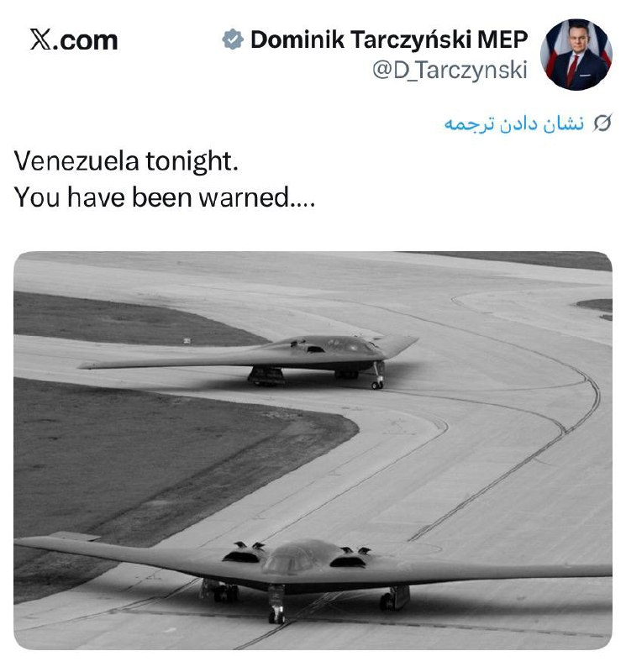The width and height of the screenshot is (626, 672).
Task: Click the X.com logo
Action: click(73, 39)
